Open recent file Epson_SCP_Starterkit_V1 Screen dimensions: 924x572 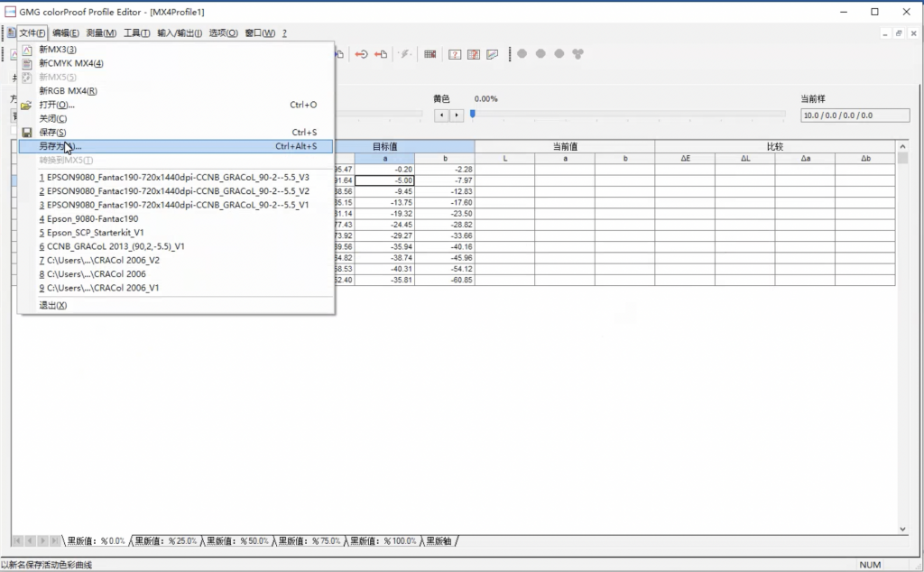tap(176, 233)
